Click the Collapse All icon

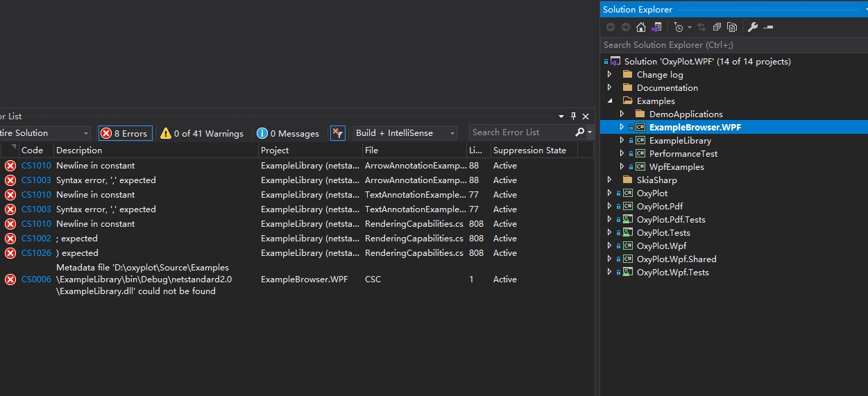pyautogui.click(x=717, y=27)
